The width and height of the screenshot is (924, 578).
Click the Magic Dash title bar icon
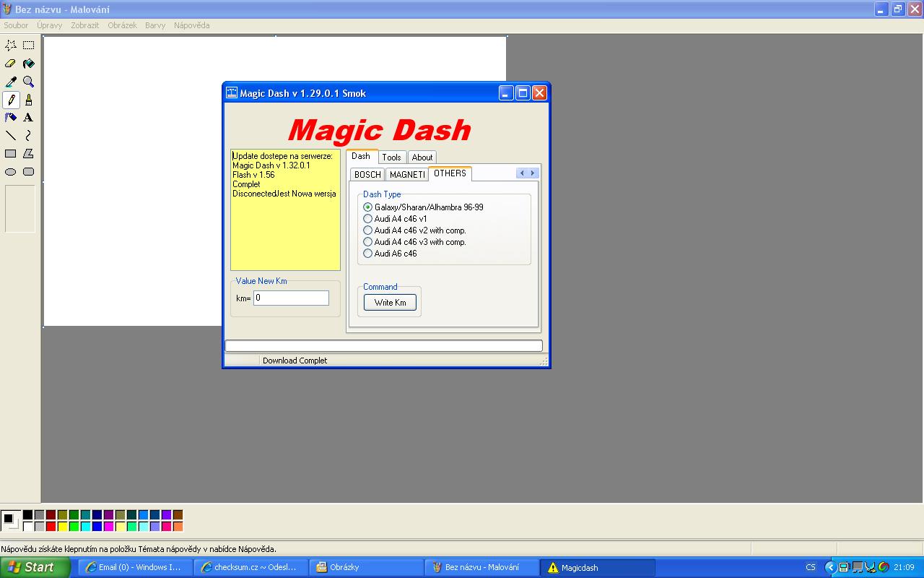(232, 92)
